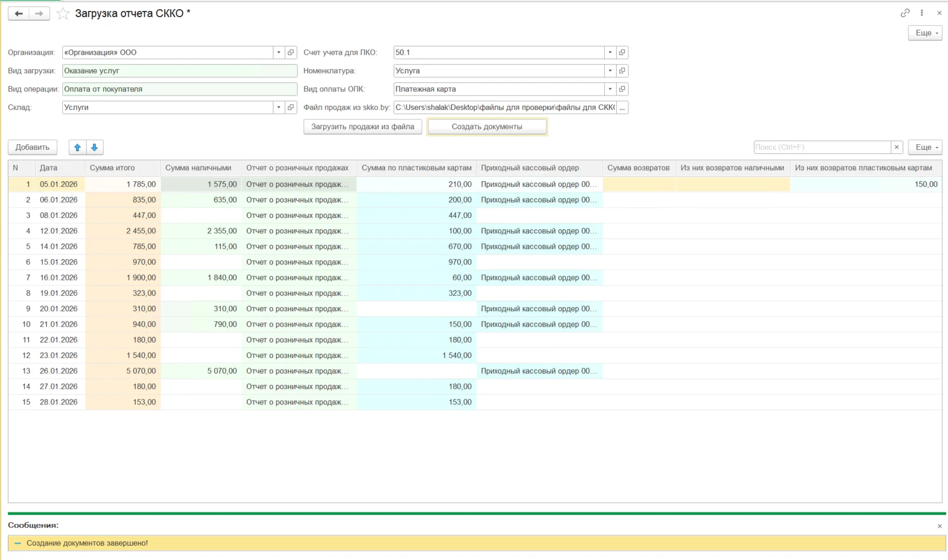Select the cash amount cell 5 070,00
Image resolution: width=948 pixels, height=560 pixels.
pos(201,371)
